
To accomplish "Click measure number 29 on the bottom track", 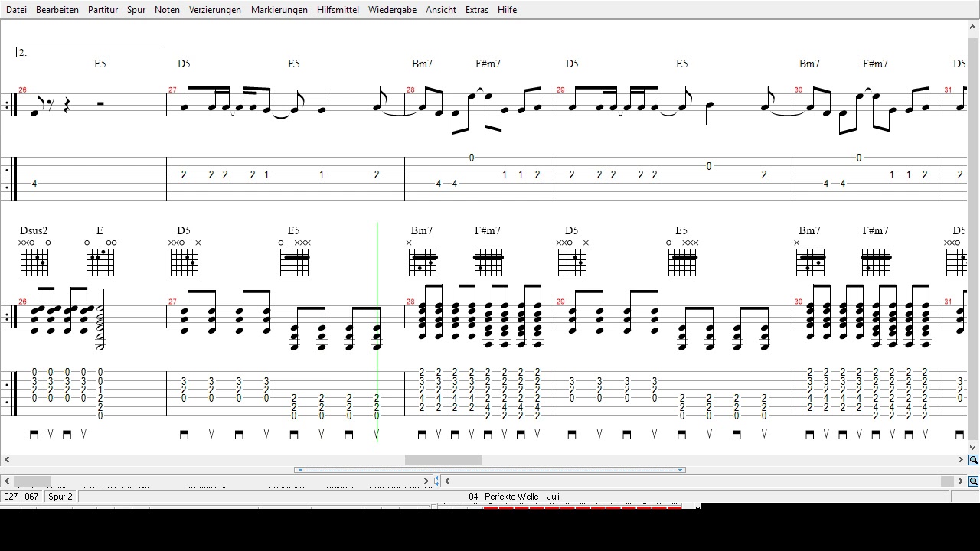I will click(560, 302).
